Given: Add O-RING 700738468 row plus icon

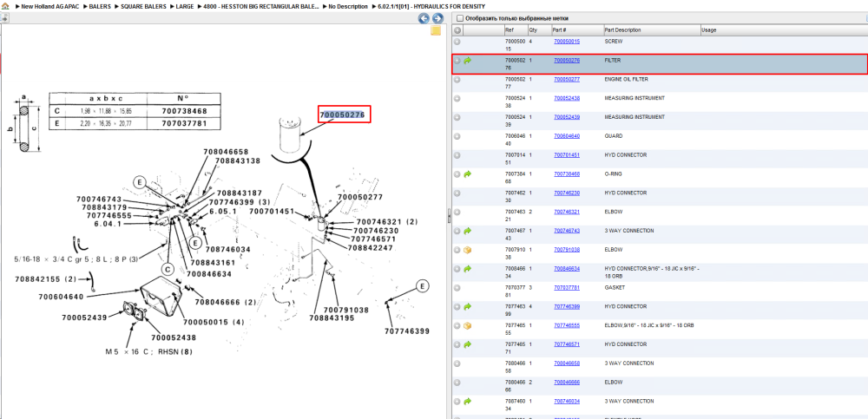Looking at the screenshot, I should click(x=457, y=174).
